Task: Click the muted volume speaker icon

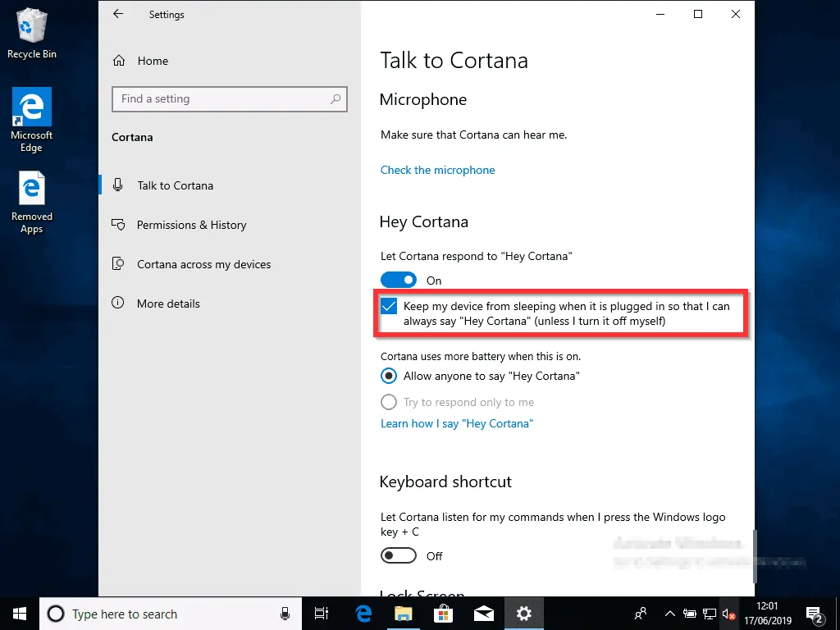Action: tap(728, 614)
